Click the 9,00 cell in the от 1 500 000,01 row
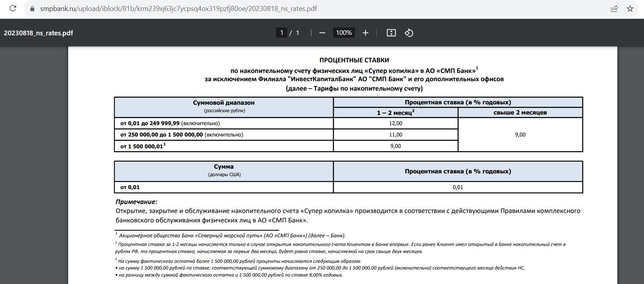 395,146
